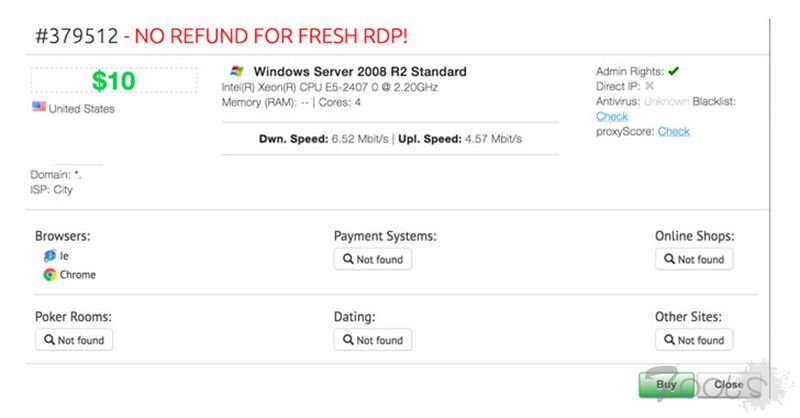Image resolution: width=800 pixels, height=418 pixels.
Task: Close the RDP details dialog
Action: 728,385
